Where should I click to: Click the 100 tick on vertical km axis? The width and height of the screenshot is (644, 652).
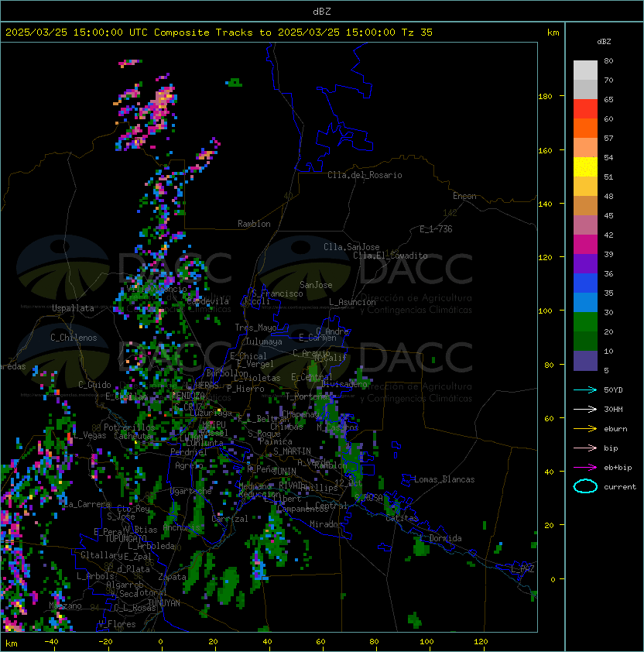click(x=545, y=311)
